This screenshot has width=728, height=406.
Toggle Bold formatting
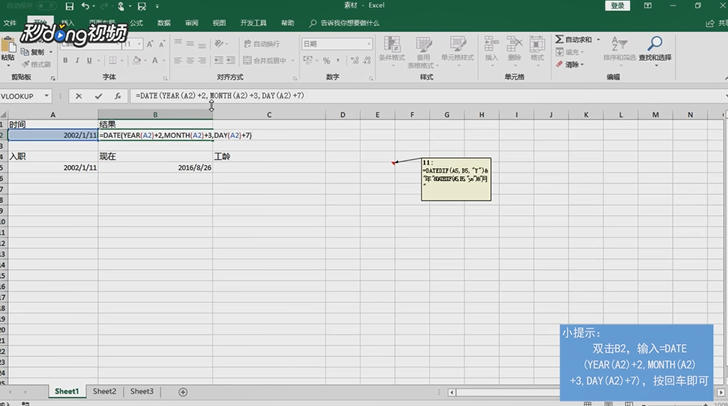(65, 60)
